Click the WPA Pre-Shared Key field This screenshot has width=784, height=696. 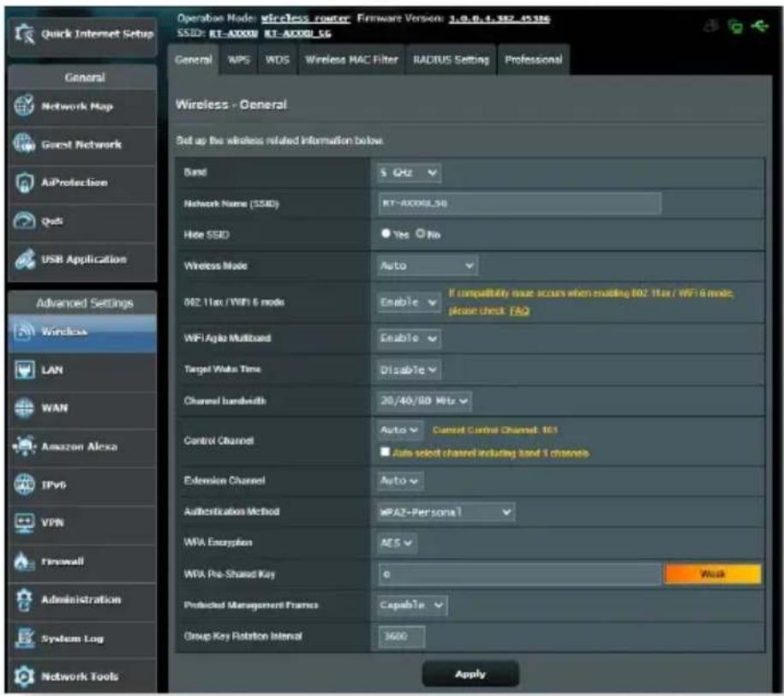click(x=519, y=574)
